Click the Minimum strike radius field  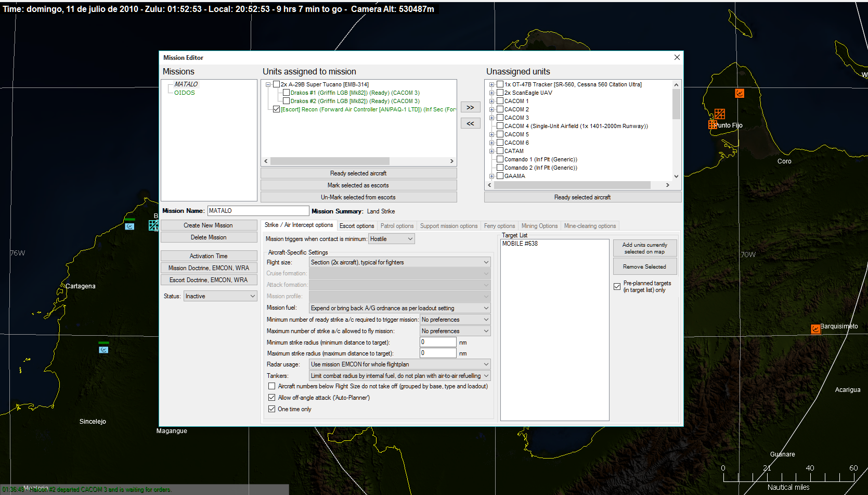coord(438,342)
